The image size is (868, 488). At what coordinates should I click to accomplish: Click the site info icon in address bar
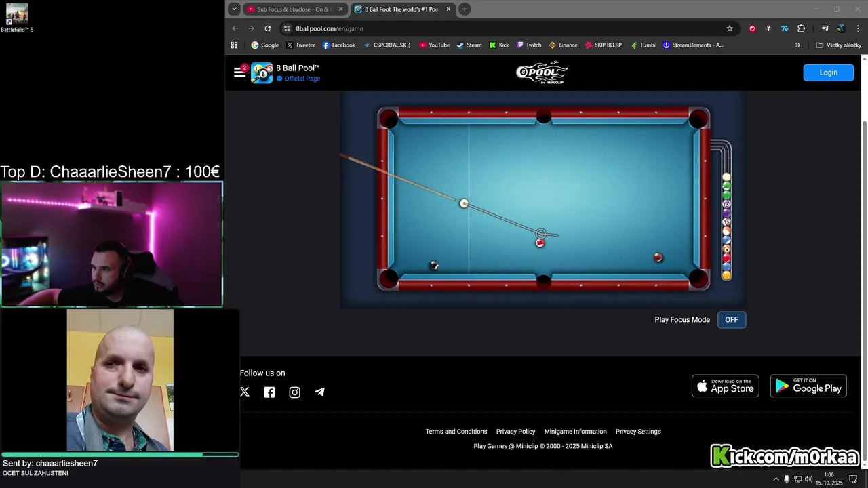(287, 28)
